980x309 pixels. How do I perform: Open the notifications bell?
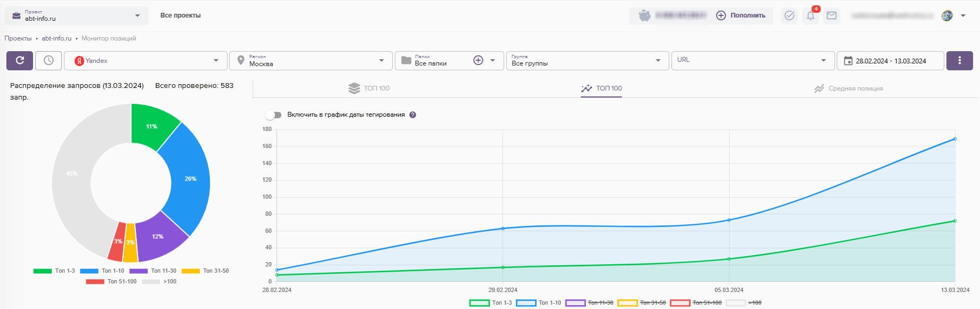point(810,15)
